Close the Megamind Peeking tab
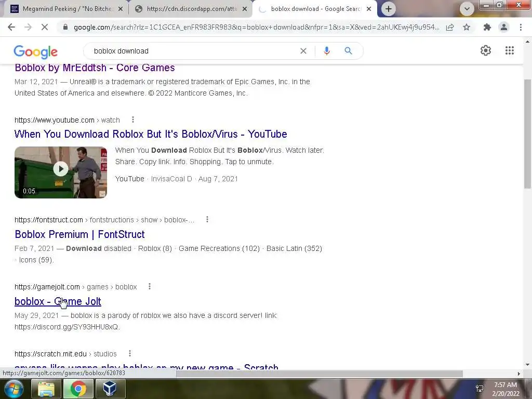Image resolution: width=532 pixels, height=399 pixels. 121,9
